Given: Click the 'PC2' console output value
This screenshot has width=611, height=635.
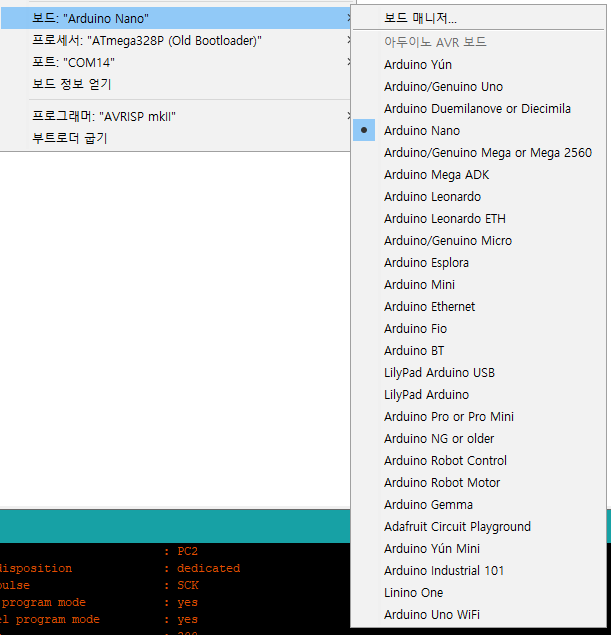Looking at the screenshot, I should pos(187,551).
